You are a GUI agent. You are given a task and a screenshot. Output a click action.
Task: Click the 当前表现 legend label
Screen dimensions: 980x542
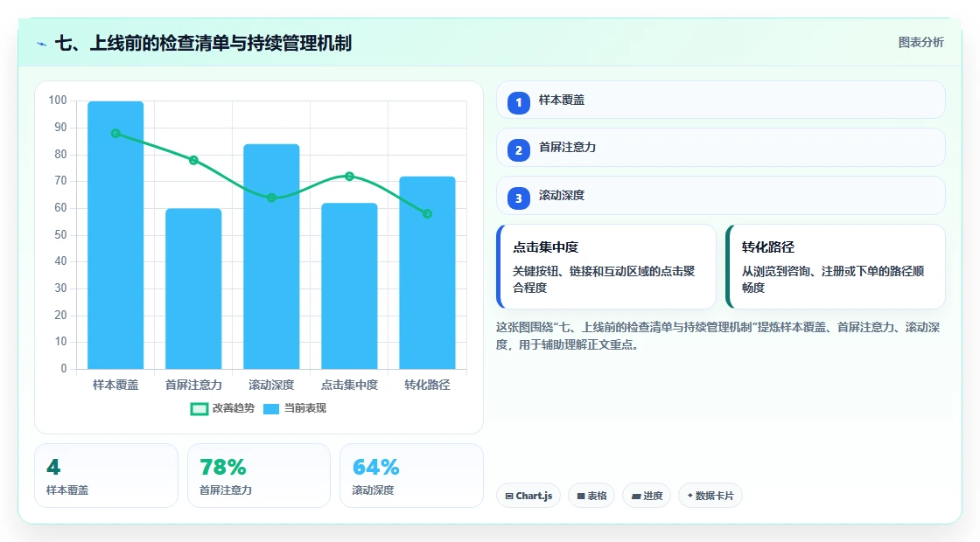pos(305,408)
